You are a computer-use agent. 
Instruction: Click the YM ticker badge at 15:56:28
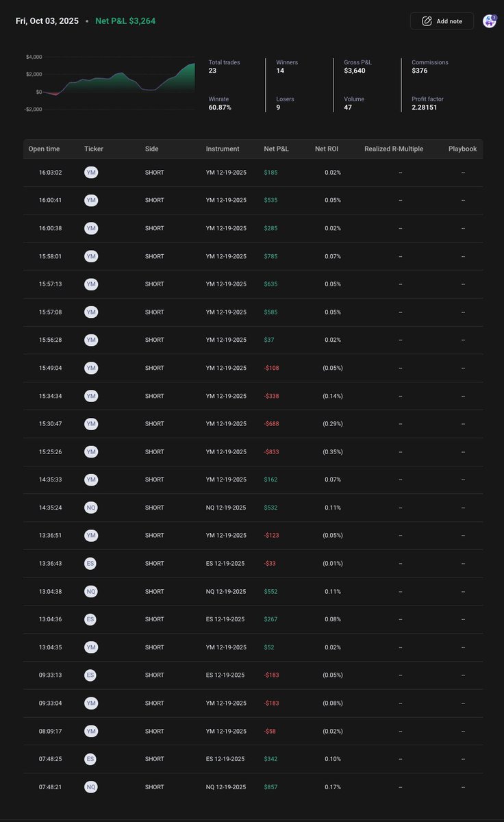91,340
